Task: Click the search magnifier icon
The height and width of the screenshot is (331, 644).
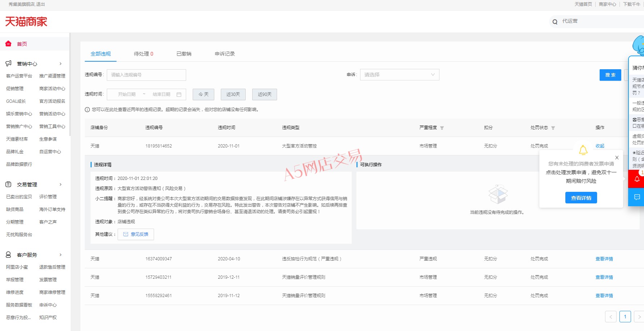Action: pos(555,22)
